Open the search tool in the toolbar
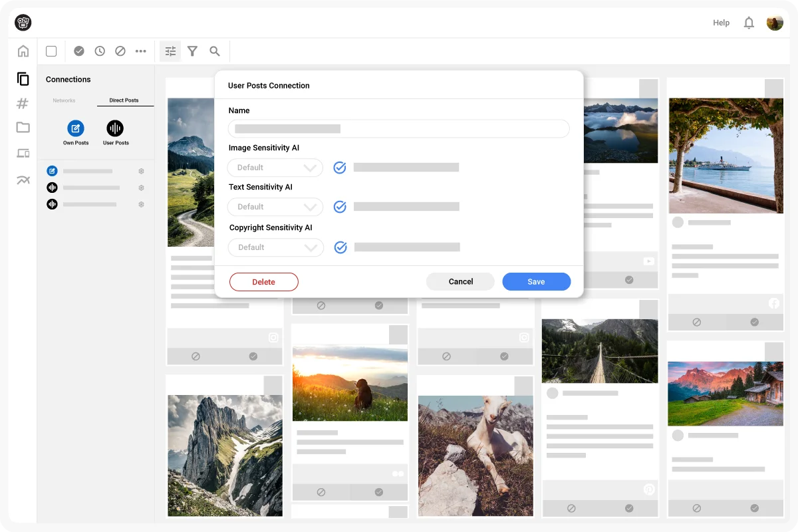This screenshot has height=532, width=798. [x=214, y=51]
